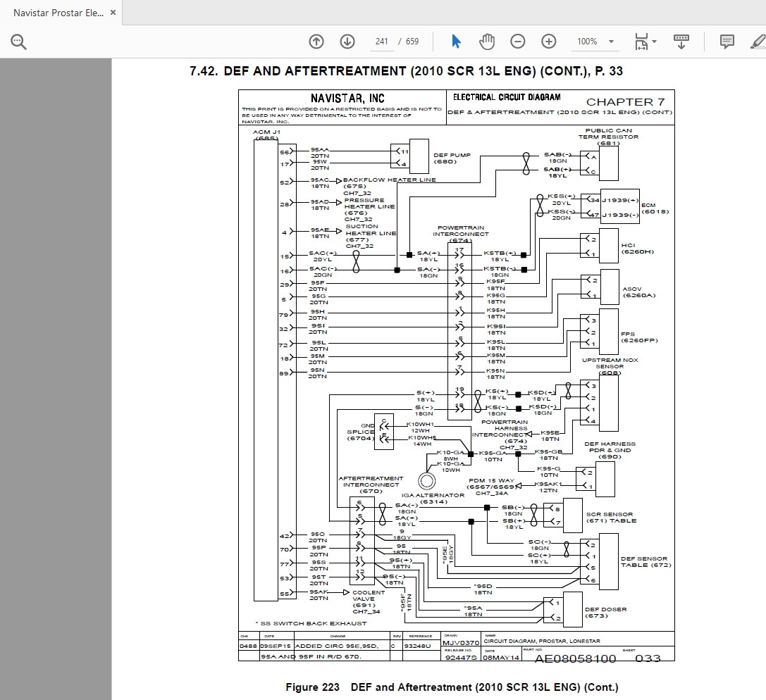Screen dimensions: 766x700
Task: Click the IGA ALTERNATOR (6314) label
Action: 433,499
